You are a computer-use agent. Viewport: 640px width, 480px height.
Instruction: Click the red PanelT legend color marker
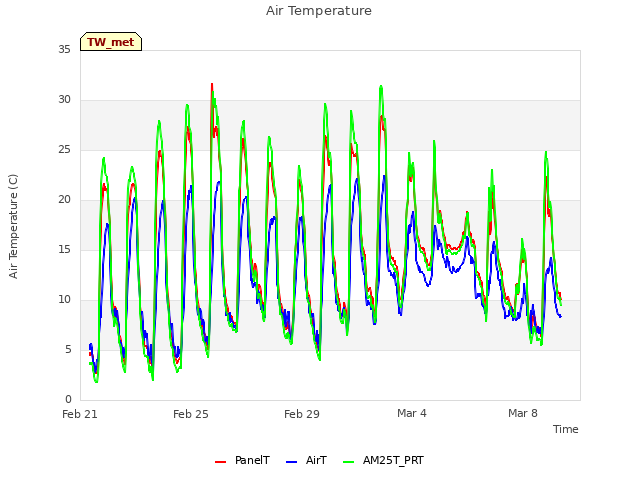coord(220,462)
